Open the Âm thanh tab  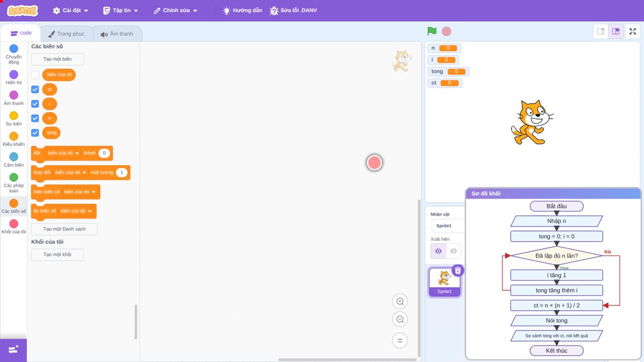coord(117,34)
